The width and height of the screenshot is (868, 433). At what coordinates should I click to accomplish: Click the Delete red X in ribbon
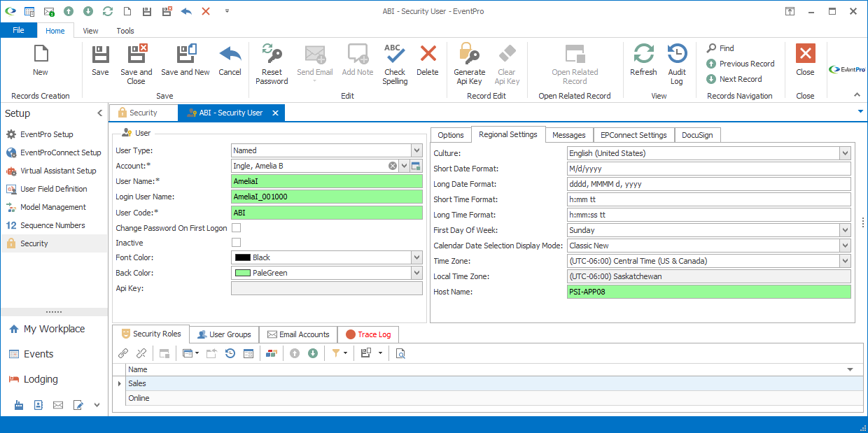coord(428,54)
